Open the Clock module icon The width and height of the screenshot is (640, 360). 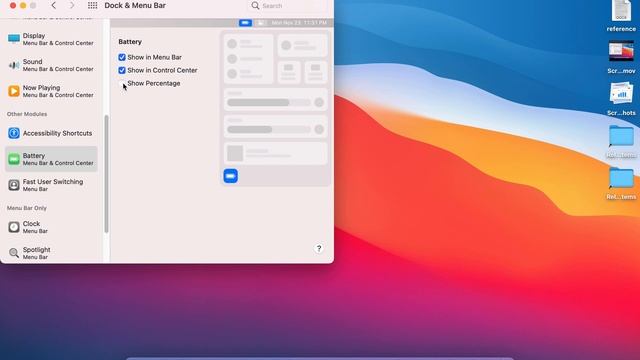tap(14, 227)
